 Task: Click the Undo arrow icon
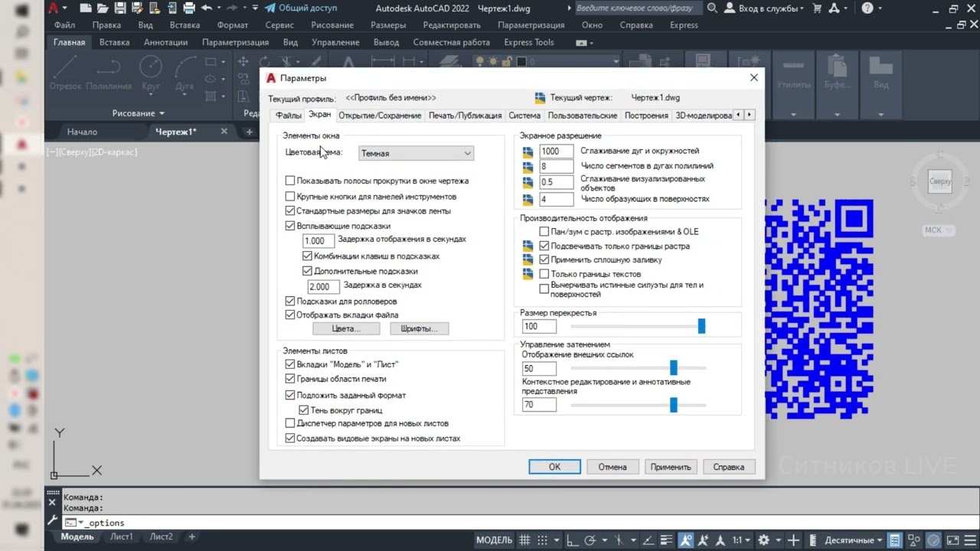tap(207, 8)
